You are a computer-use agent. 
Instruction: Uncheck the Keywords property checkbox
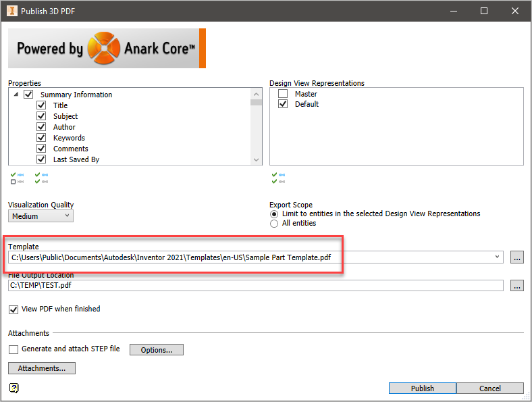[41, 138]
